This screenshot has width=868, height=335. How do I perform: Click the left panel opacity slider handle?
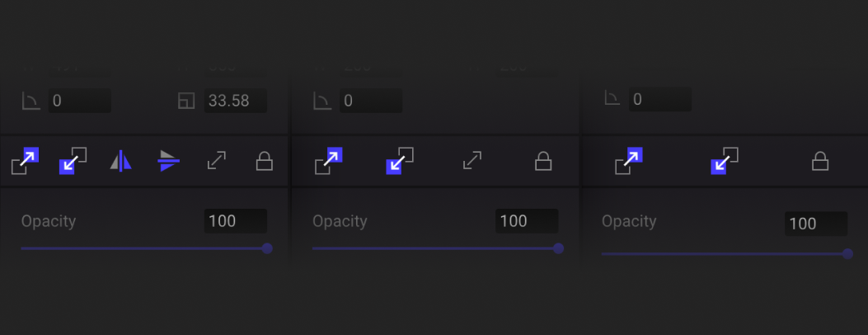[267, 248]
